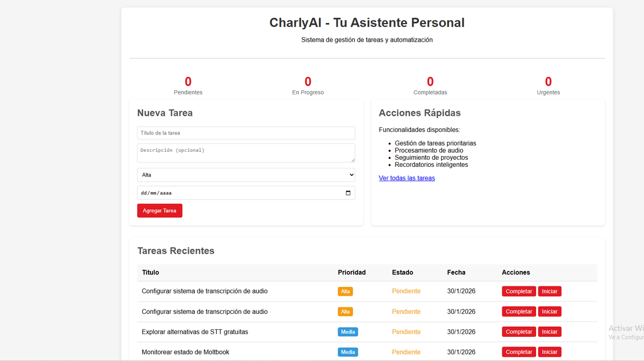The image size is (644, 361).
Task: Click the 'Urgentes' stat label
Action: [x=548, y=92]
